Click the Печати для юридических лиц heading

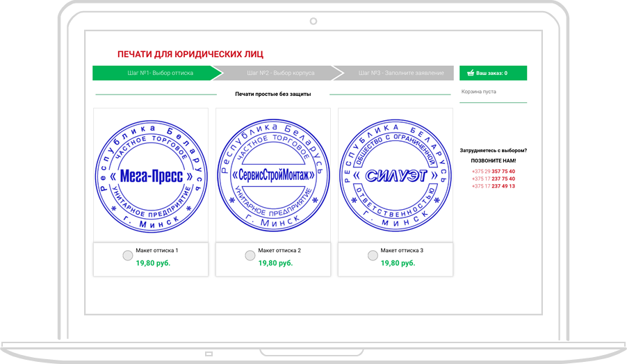(190, 54)
